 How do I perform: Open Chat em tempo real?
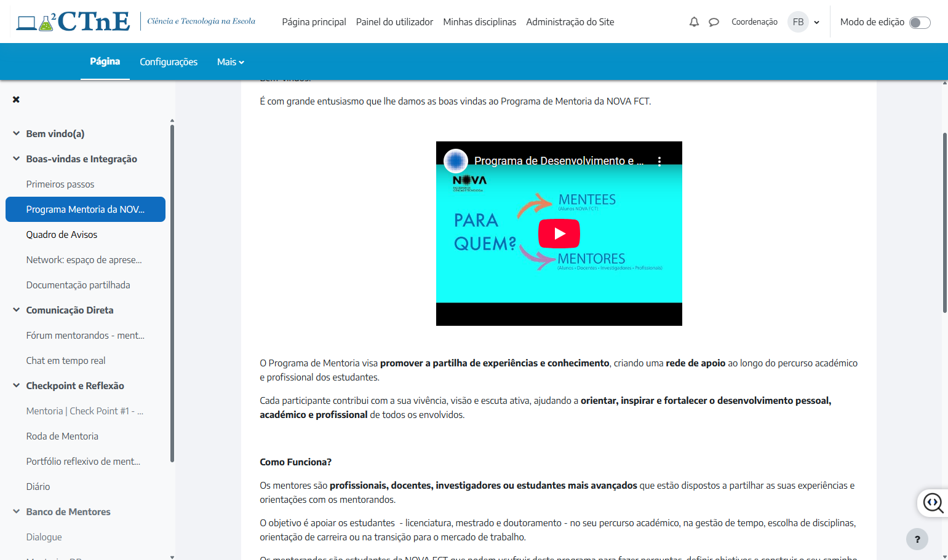tap(66, 360)
